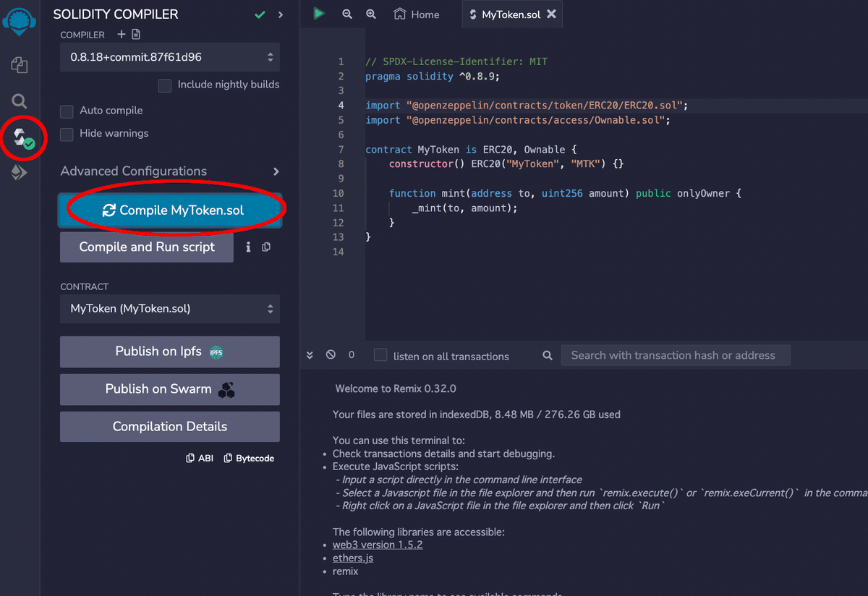Open the compiler version 0.8.18 dropdown

coord(170,56)
